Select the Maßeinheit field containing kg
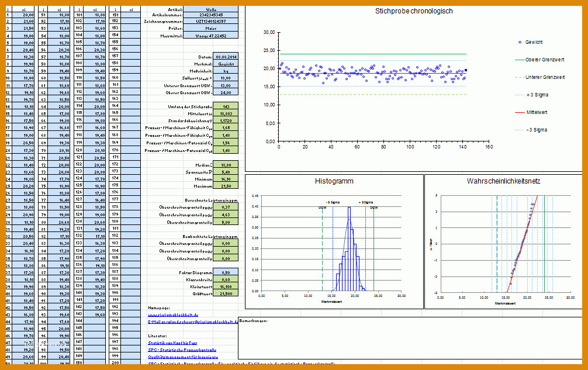Viewport: 588px width, 370px height. pos(226,71)
